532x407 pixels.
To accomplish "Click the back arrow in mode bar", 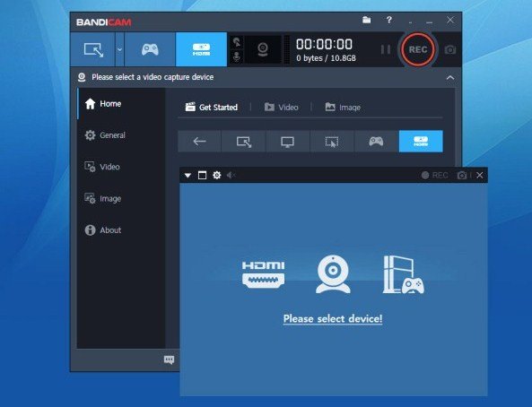I will pos(199,141).
